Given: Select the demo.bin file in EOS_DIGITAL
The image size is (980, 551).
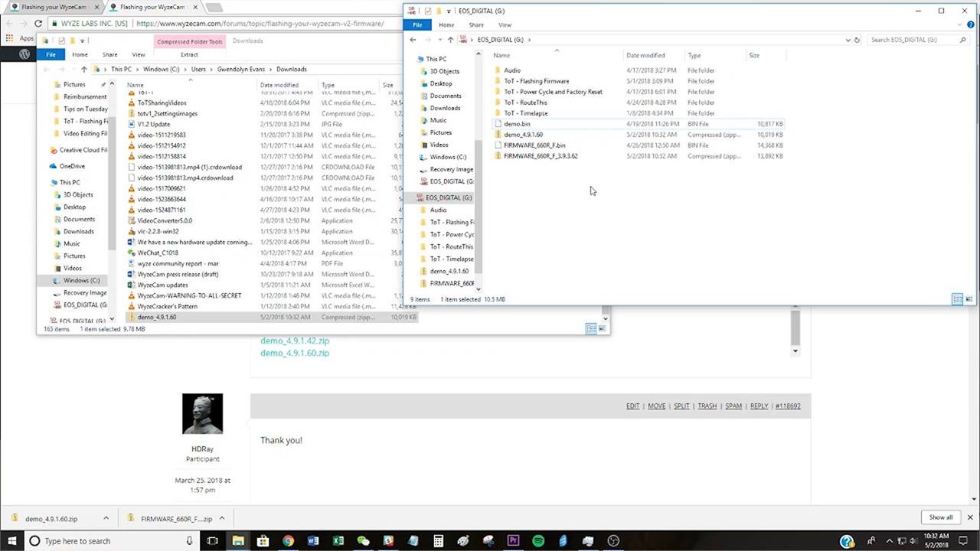Looking at the screenshot, I should point(639,124).
